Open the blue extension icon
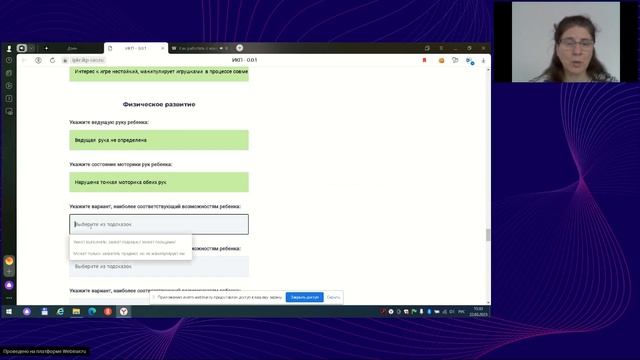 (x=470, y=61)
